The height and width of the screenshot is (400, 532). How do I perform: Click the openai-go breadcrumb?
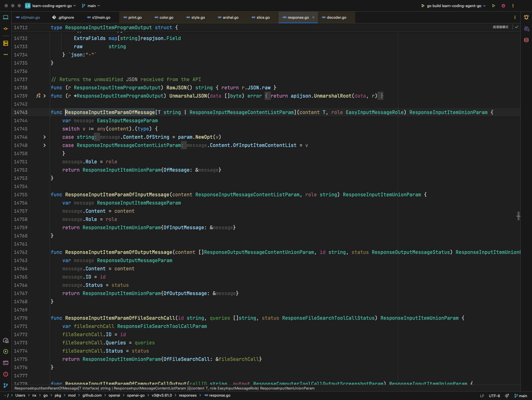[136, 395]
